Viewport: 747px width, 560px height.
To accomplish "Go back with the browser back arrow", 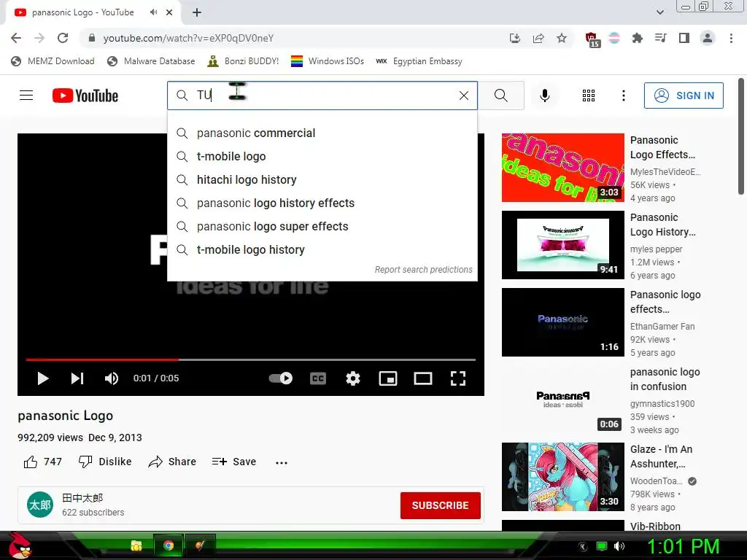I will 16,38.
